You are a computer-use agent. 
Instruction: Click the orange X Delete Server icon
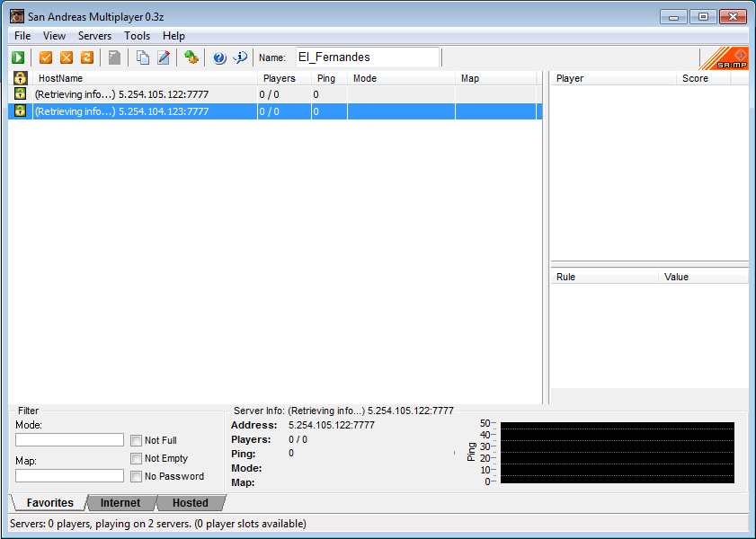point(67,57)
